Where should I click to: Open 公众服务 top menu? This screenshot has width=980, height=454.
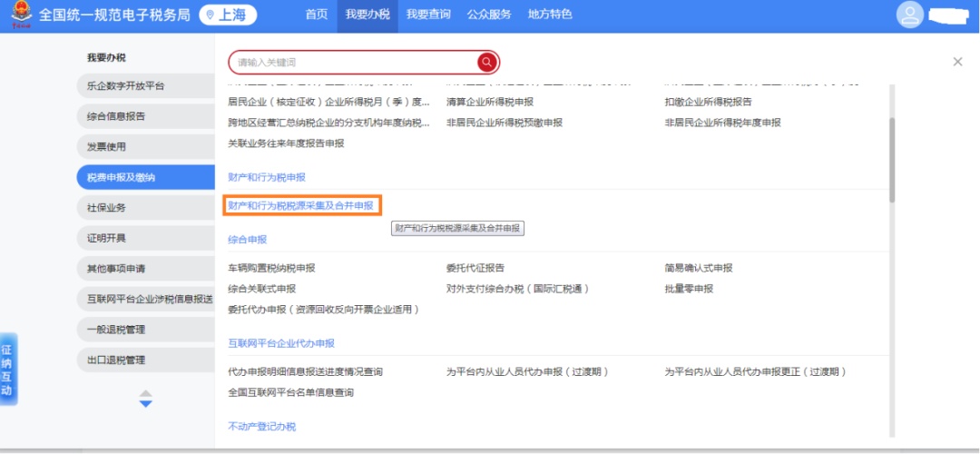coord(489,15)
